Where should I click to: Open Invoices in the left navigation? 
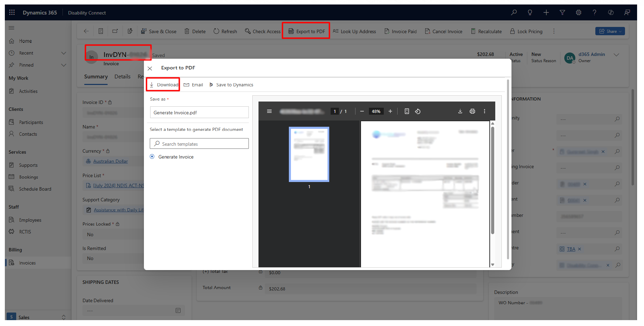coord(27,263)
